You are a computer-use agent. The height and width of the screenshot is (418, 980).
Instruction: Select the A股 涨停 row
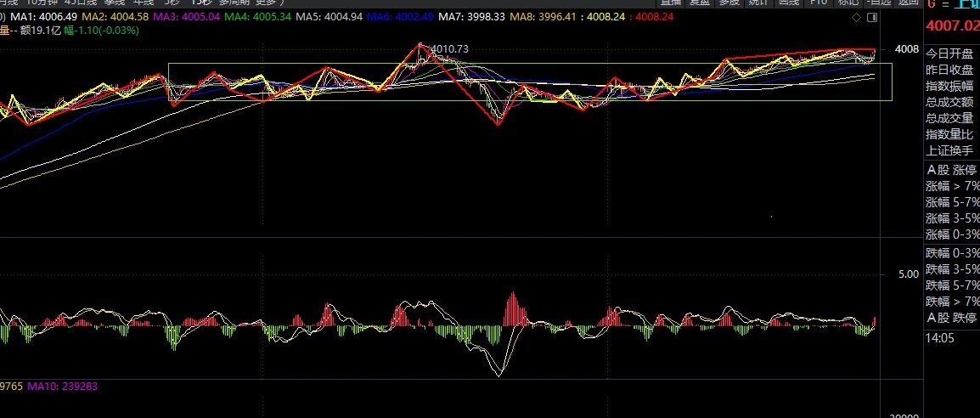pos(951,170)
